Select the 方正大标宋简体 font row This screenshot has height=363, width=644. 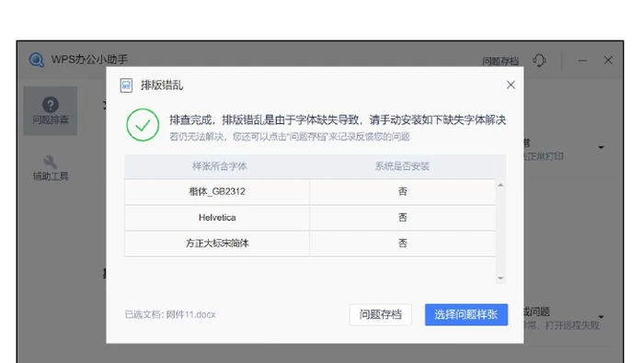[x=310, y=244]
